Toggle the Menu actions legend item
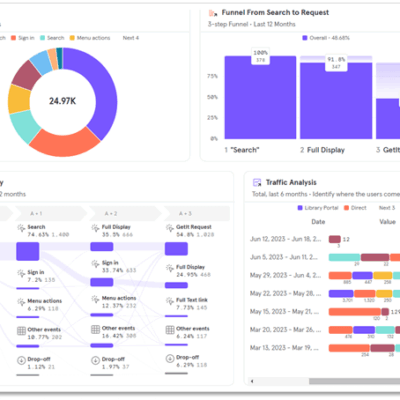This screenshot has width=400, height=400. [x=90, y=38]
